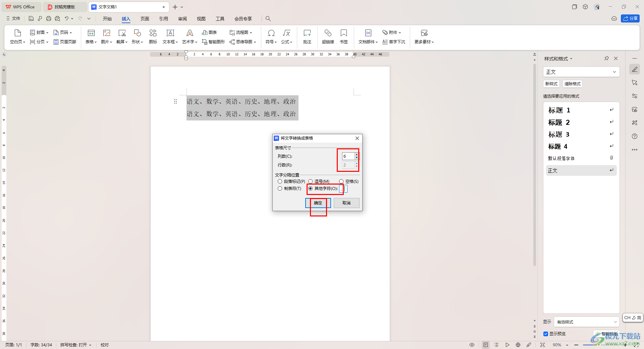The height and width of the screenshot is (349, 644).
Task: Click the 文档部件 document parts icon
Action: click(x=368, y=33)
